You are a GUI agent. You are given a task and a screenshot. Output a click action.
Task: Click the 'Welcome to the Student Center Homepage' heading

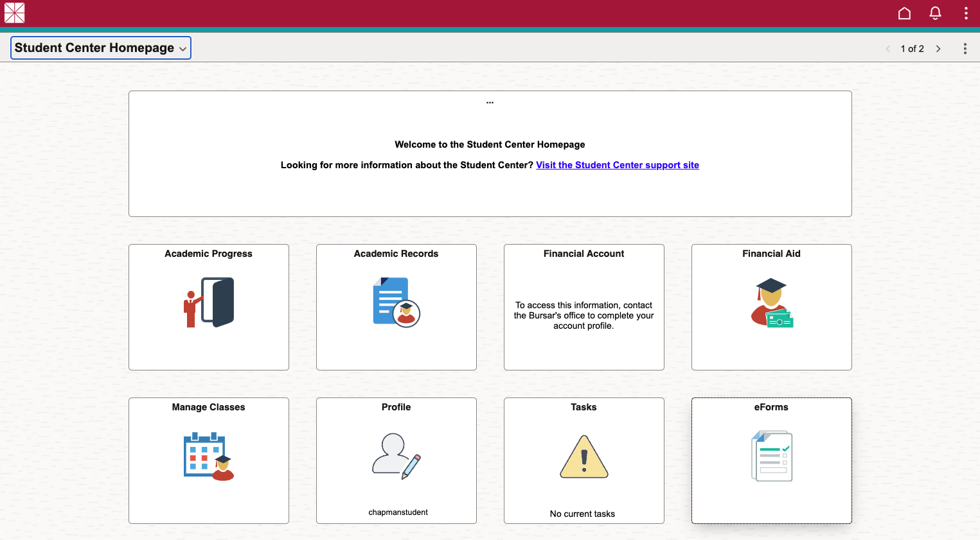(x=490, y=144)
